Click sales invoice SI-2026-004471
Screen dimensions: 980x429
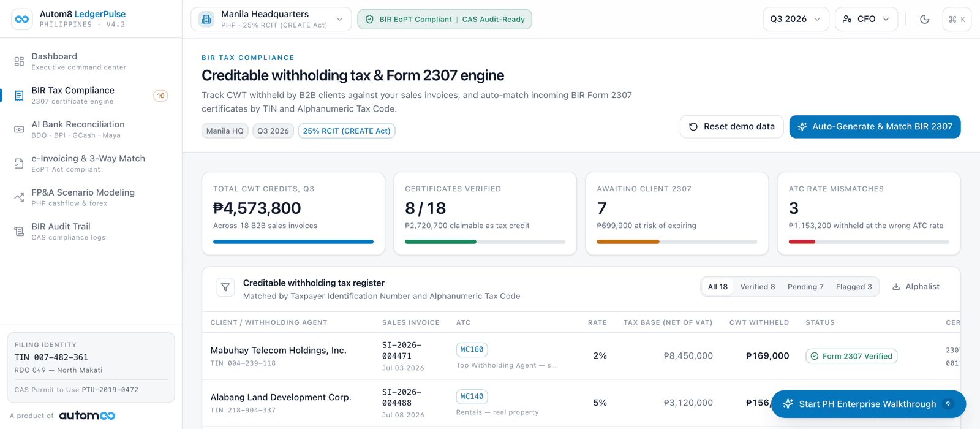(x=402, y=351)
